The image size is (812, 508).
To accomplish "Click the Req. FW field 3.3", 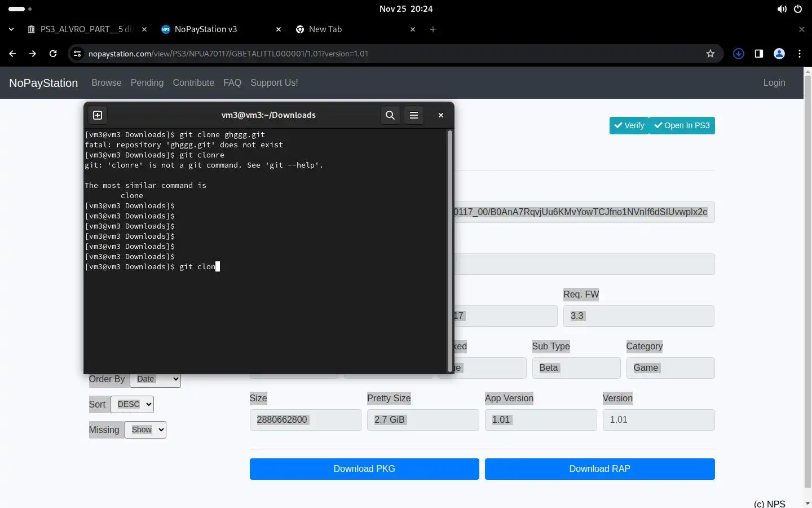I will click(639, 316).
